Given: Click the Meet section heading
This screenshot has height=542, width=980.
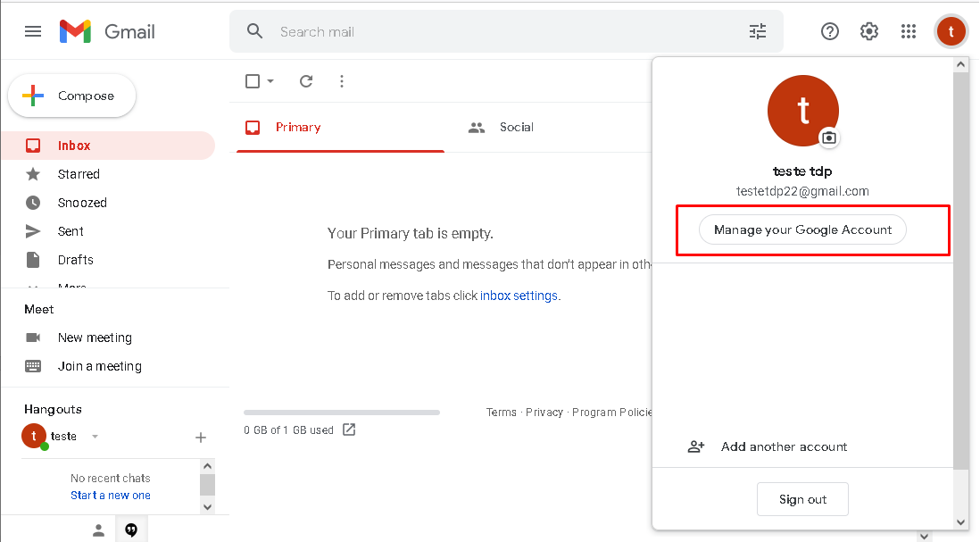Looking at the screenshot, I should point(38,310).
